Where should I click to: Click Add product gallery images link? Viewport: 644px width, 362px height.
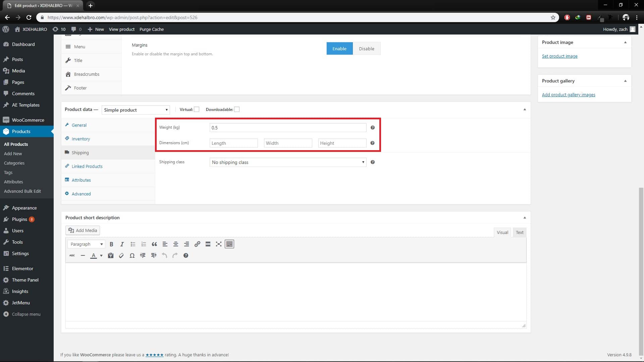click(569, 95)
